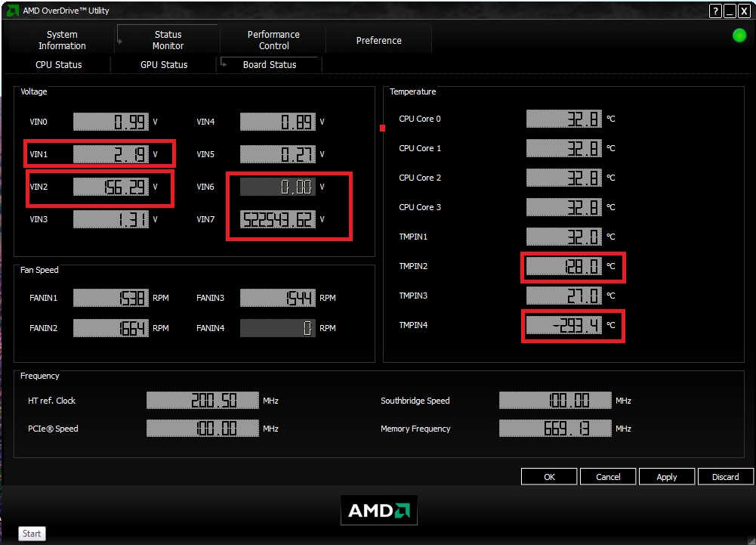Select the CPU Status sub-tab

(59, 65)
